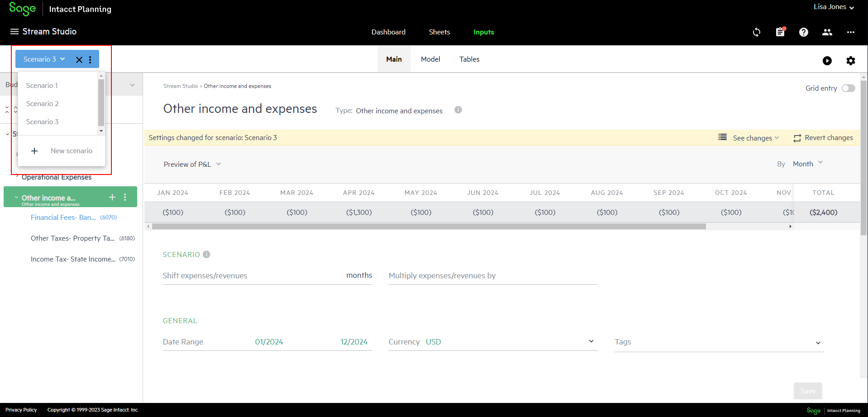This screenshot has height=417, width=868.
Task: Open the Privacy Policy link
Action: tap(21, 410)
